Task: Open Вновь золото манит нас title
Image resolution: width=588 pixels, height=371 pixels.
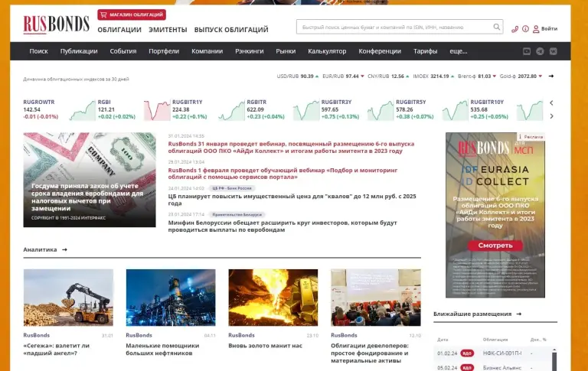Action: (265, 346)
